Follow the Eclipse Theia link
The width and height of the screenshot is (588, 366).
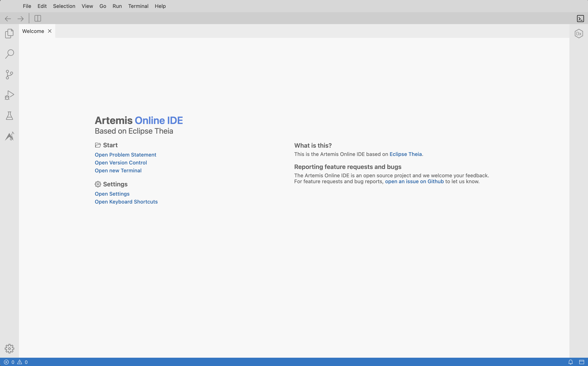406,154
